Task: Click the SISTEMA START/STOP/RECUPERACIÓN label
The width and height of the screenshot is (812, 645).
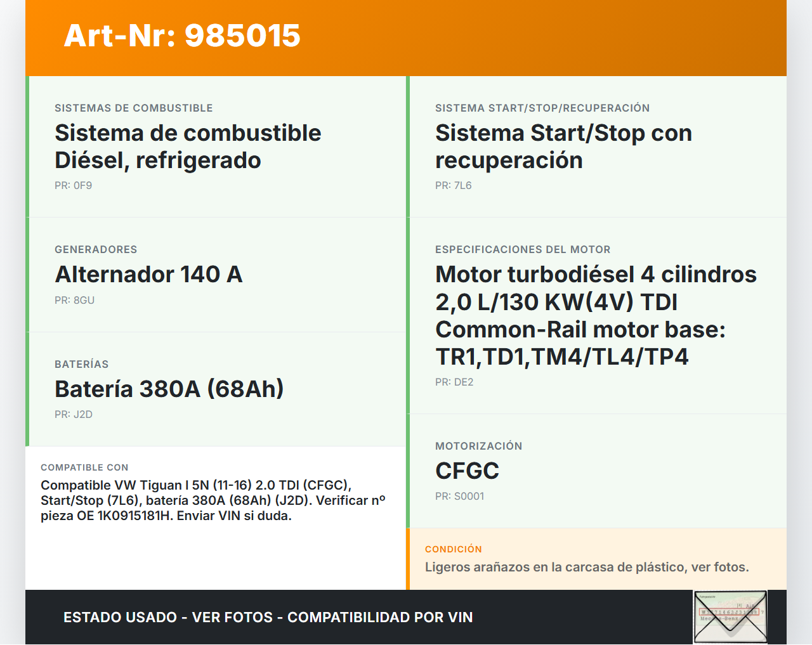Action: pyautogui.click(x=542, y=108)
